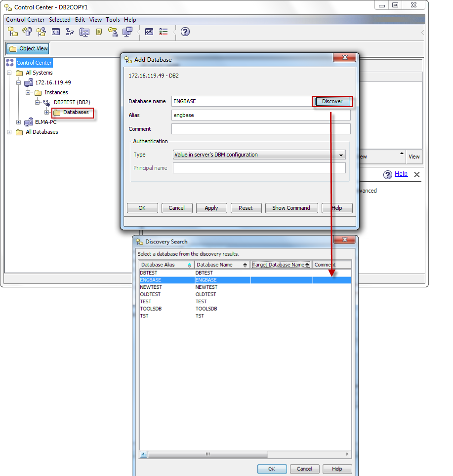Collapse the All Systems tree node

click(9, 73)
